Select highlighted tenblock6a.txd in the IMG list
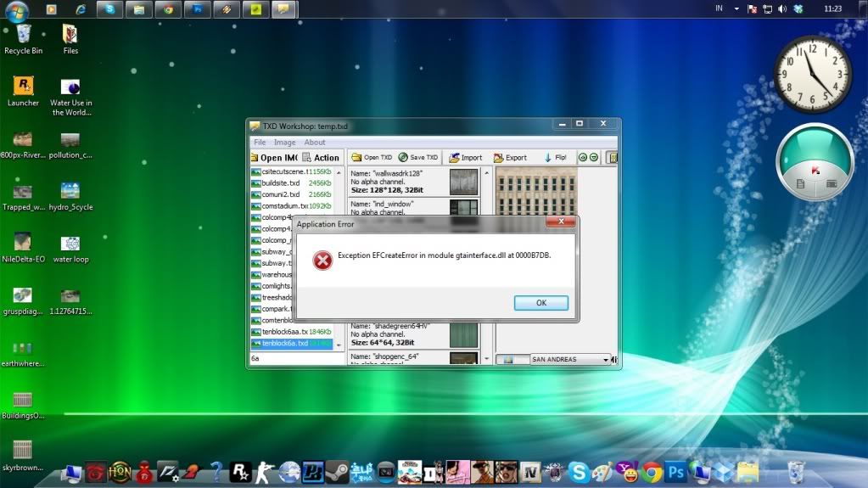 coord(292,344)
